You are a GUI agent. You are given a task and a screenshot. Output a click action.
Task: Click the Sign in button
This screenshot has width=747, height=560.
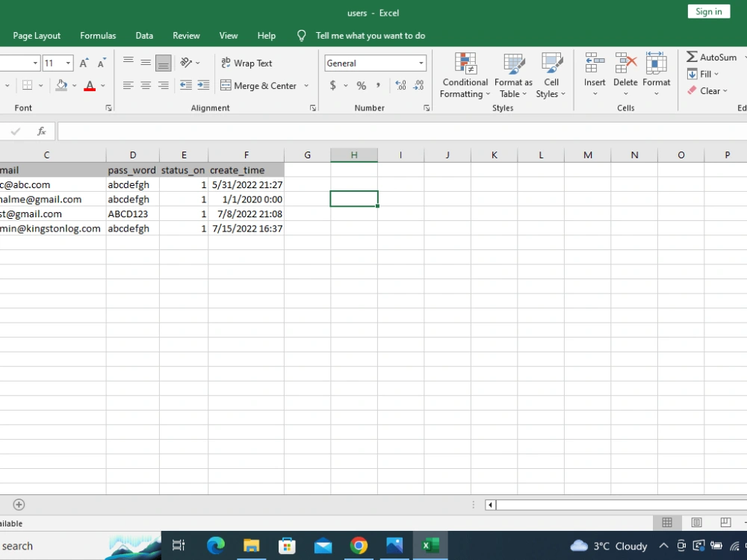(x=709, y=11)
